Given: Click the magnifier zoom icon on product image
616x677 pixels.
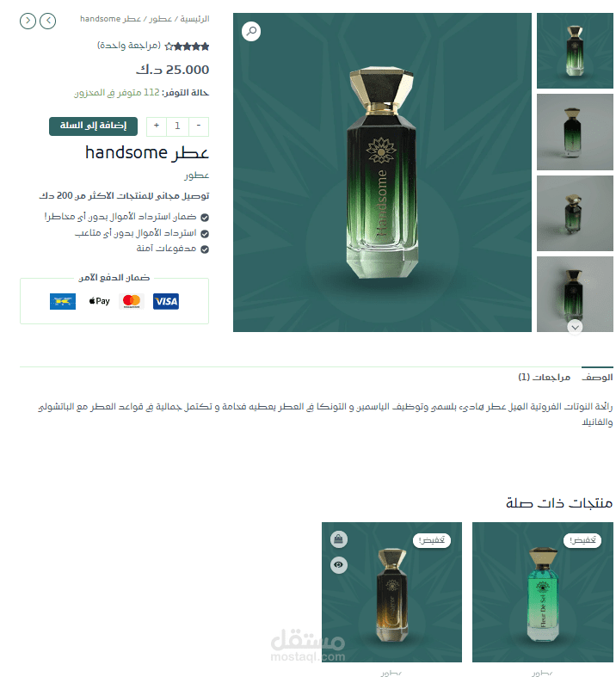Looking at the screenshot, I should click(x=251, y=32).
